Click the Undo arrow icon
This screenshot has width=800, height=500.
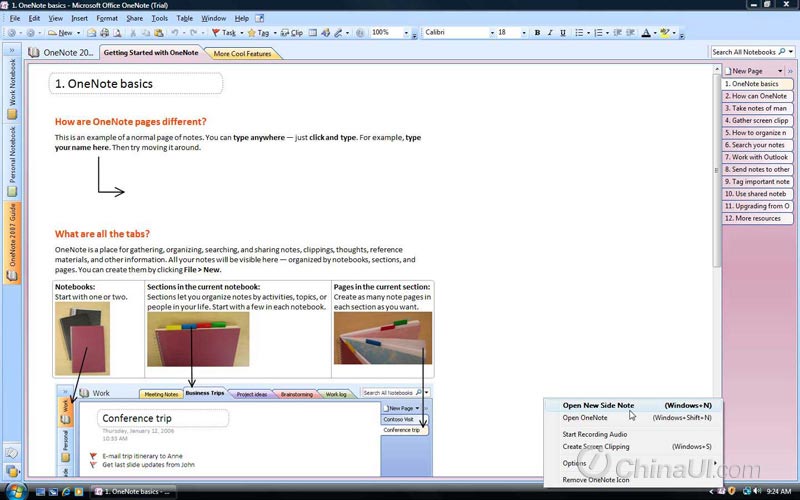[175, 33]
